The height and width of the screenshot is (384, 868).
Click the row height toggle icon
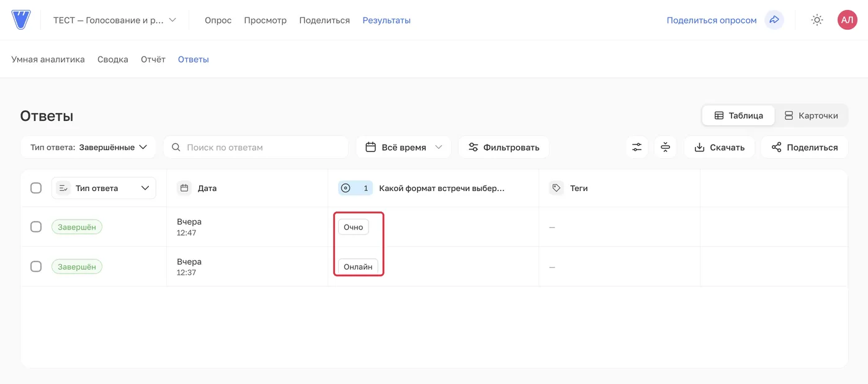[x=665, y=147]
